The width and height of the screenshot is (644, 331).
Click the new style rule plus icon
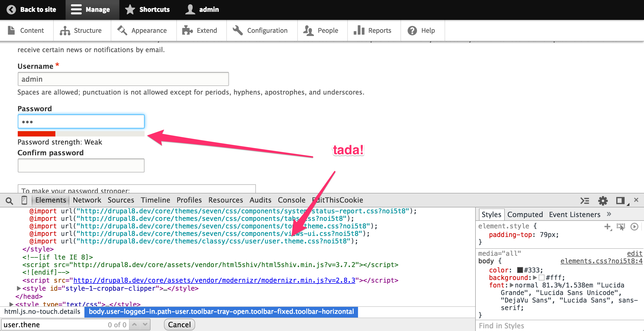(607, 227)
